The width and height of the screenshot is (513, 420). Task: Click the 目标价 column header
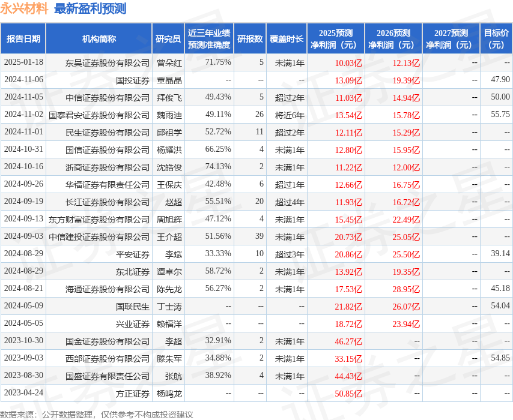[496, 38]
